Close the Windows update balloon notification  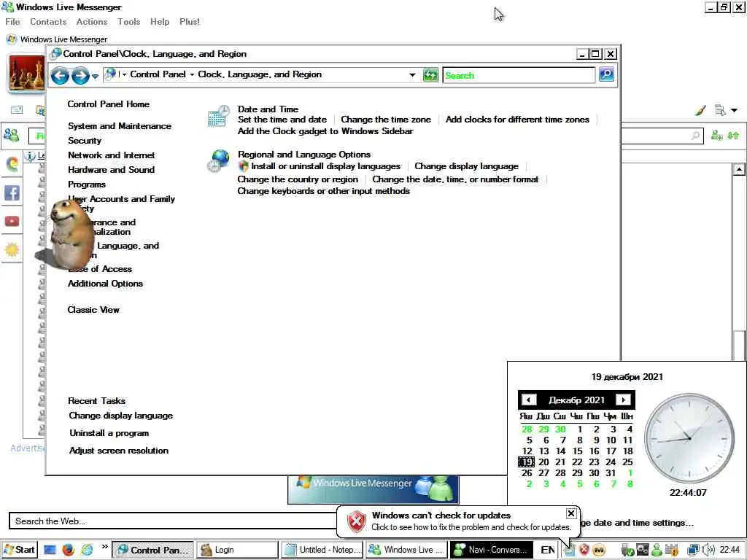pyautogui.click(x=570, y=513)
